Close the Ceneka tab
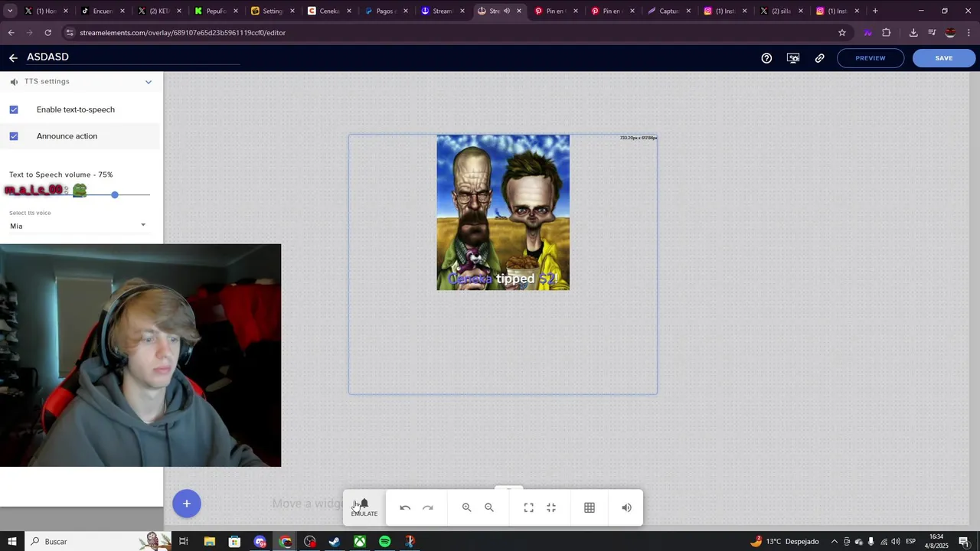The height and width of the screenshot is (551, 980). tap(349, 11)
